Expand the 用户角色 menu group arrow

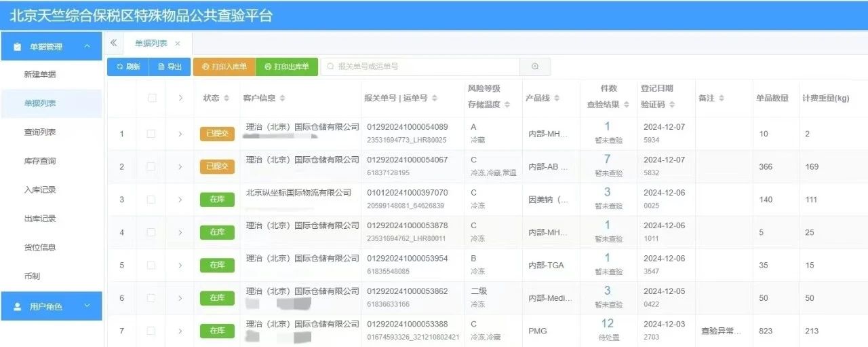[87, 306]
